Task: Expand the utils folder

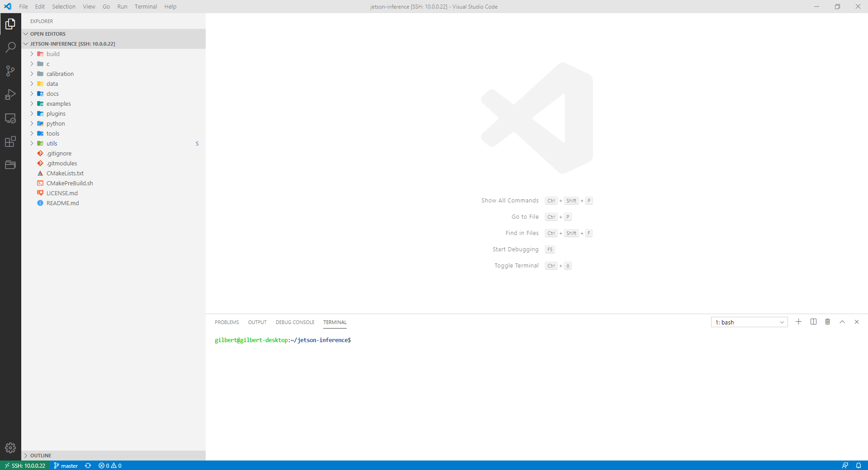Action: point(113,143)
